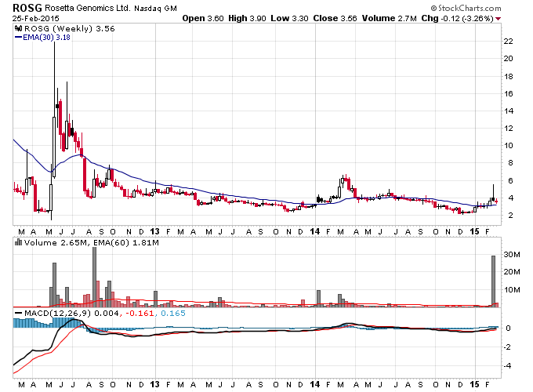
Task: Click the blue 0.165 MACD histogram value
Action: [173, 313]
